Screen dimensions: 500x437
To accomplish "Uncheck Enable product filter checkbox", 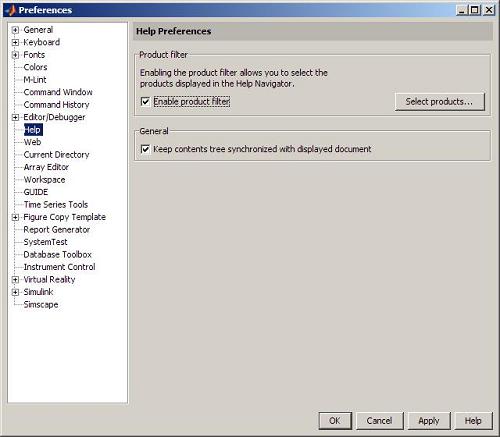I will pyautogui.click(x=145, y=102).
